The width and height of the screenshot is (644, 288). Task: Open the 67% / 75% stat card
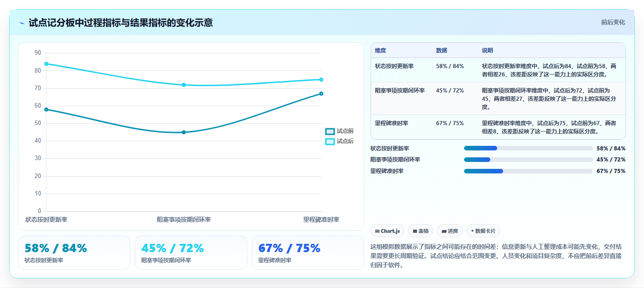pyautogui.click(x=308, y=253)
